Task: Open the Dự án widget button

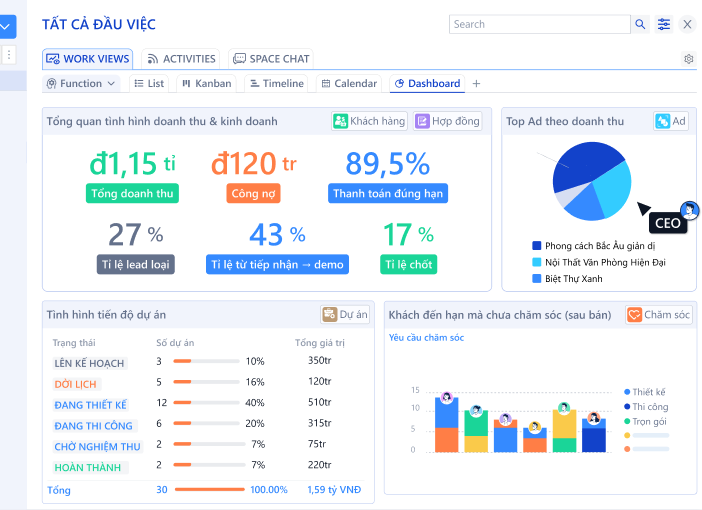Action: point(345,315)
